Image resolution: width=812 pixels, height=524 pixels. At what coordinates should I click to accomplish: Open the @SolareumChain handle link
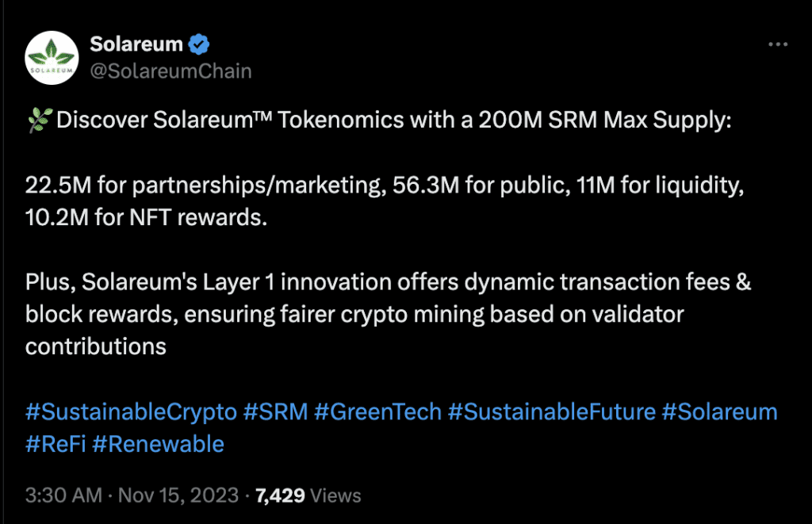pos(170,71)
